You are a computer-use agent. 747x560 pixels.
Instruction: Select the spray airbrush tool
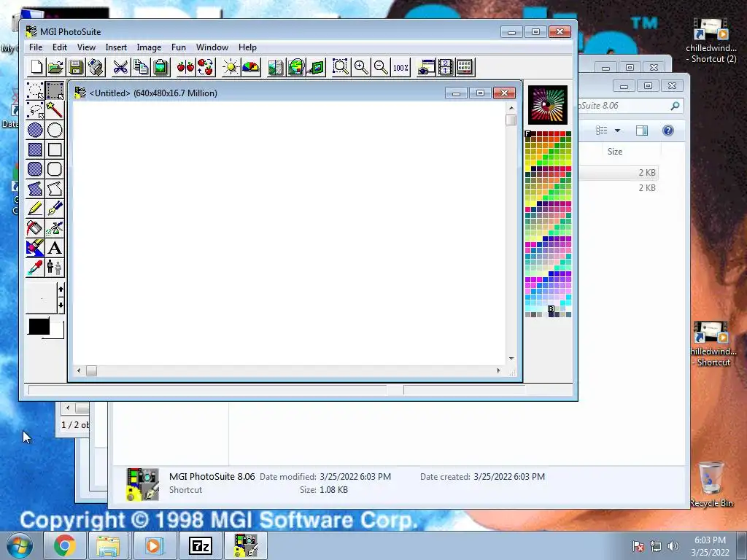coord(55,228)
